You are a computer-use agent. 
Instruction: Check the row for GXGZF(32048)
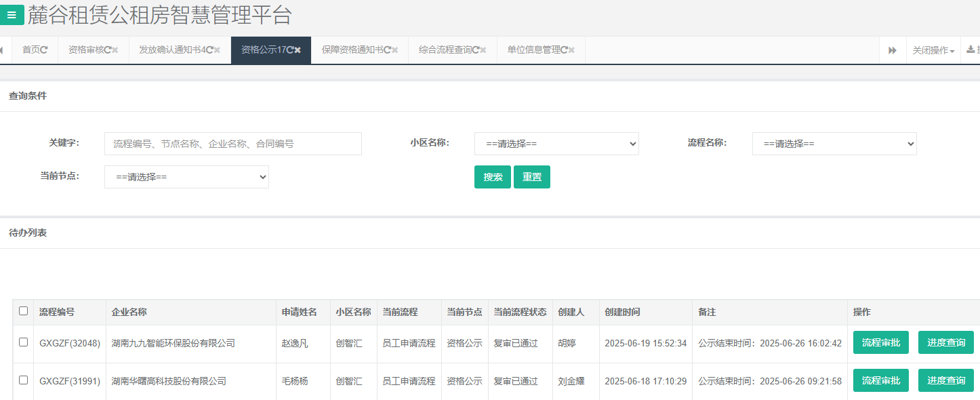coord(24,342)
